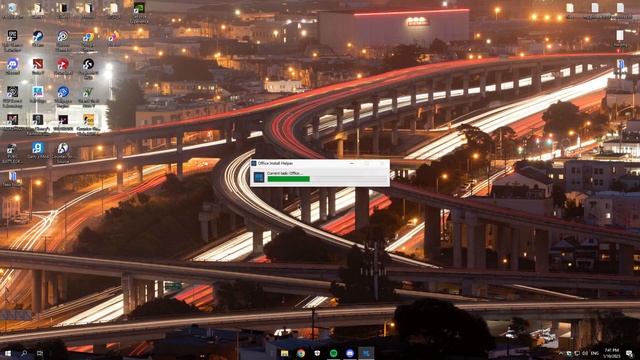The height and width of the screenshot is (360, 640).
Task: Open Epic Games Launcher desktop shortcut
Action: 12,40
